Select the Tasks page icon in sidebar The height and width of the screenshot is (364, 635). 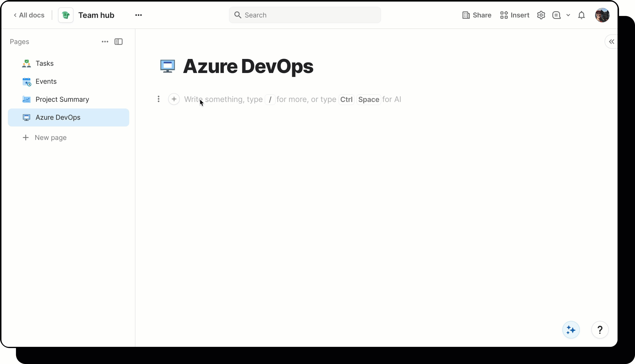(x=27, y=64)
